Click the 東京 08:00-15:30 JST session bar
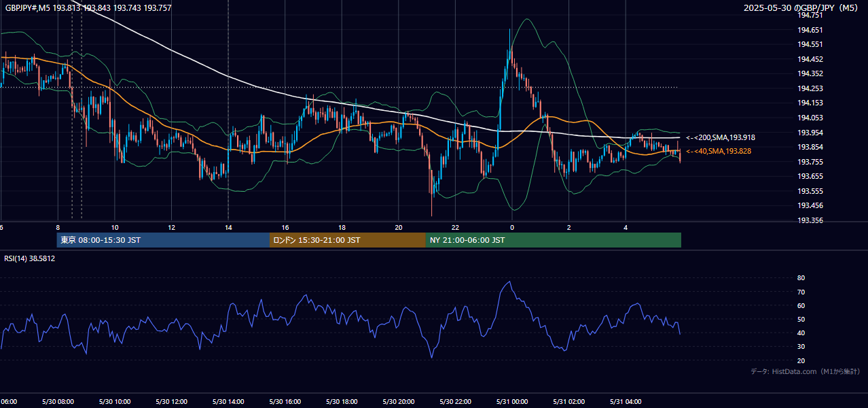The height and width of the screenshot is (408, 868). tap(163, 240)
